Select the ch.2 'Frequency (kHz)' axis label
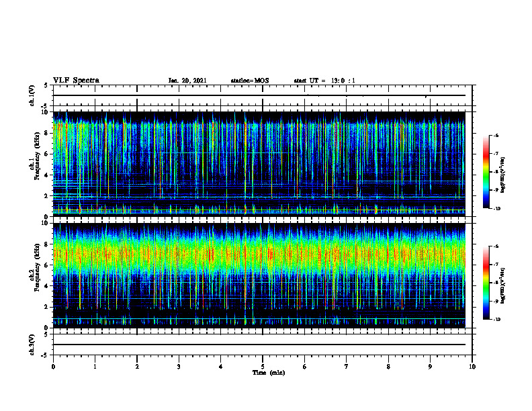The width and height of the screenshot is (532, 411). (x=37, y=269)
